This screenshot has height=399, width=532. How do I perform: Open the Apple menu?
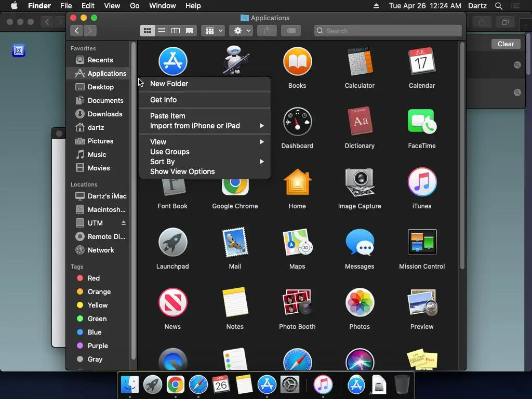tap(14, 6)
